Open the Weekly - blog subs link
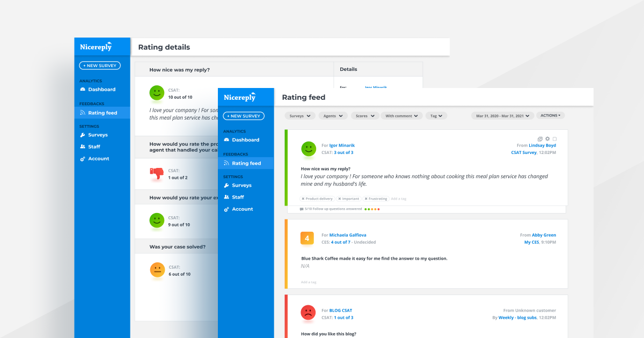 click(x=518, y=318)
